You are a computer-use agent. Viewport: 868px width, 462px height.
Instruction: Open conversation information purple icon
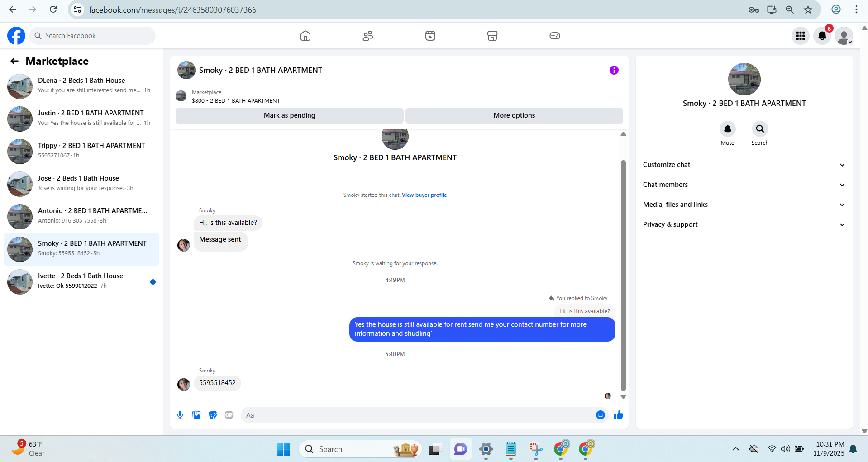pos(614,70)
